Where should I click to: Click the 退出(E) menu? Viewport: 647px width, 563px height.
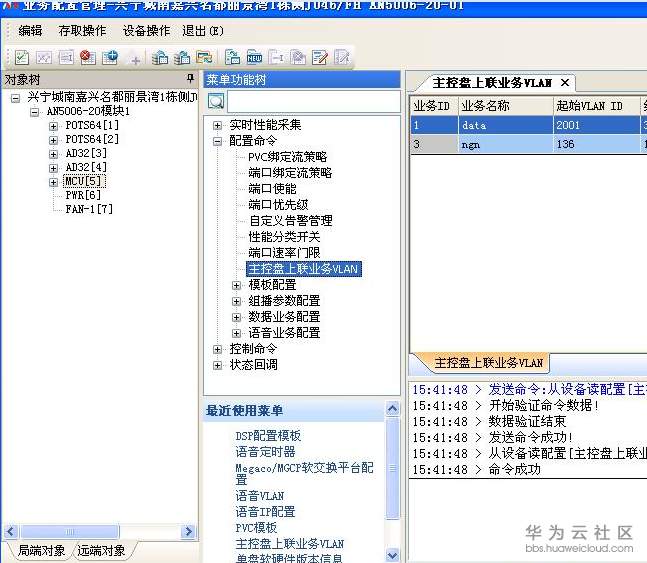(203, 31)
